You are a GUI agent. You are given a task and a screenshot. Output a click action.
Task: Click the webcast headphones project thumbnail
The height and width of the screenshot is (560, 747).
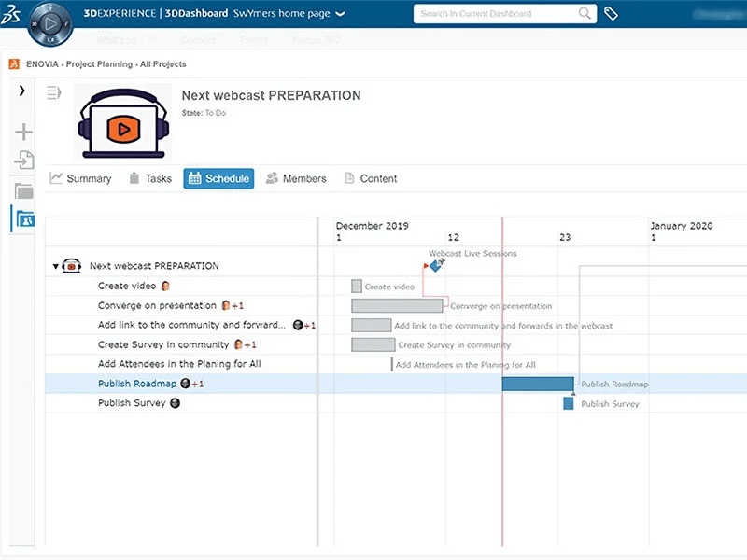coord(123,121)
